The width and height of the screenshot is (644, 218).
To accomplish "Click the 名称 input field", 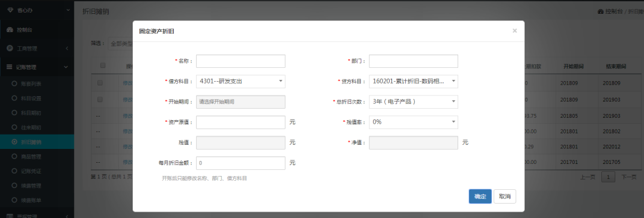I will pyautogui.click(x=241, y=61).
